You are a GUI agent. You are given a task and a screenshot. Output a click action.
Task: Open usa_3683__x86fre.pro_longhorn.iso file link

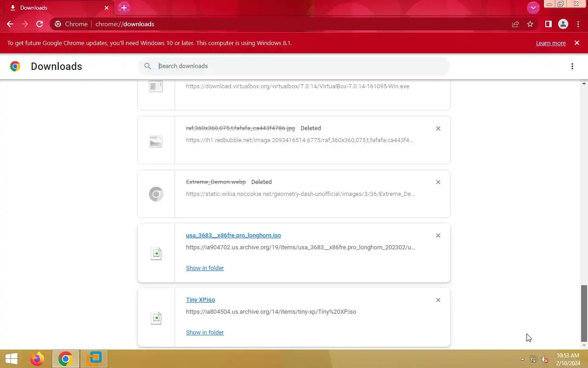click(233, 235)
